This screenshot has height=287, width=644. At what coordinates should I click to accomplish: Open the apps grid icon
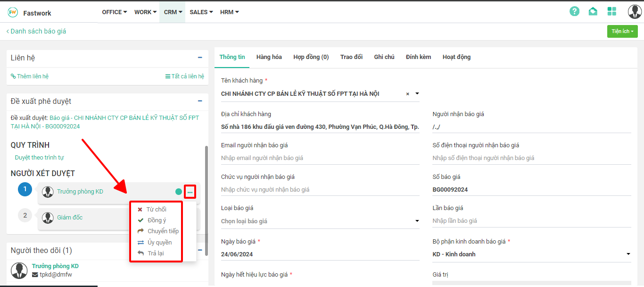pyautogui.click(x=612, y=12)
